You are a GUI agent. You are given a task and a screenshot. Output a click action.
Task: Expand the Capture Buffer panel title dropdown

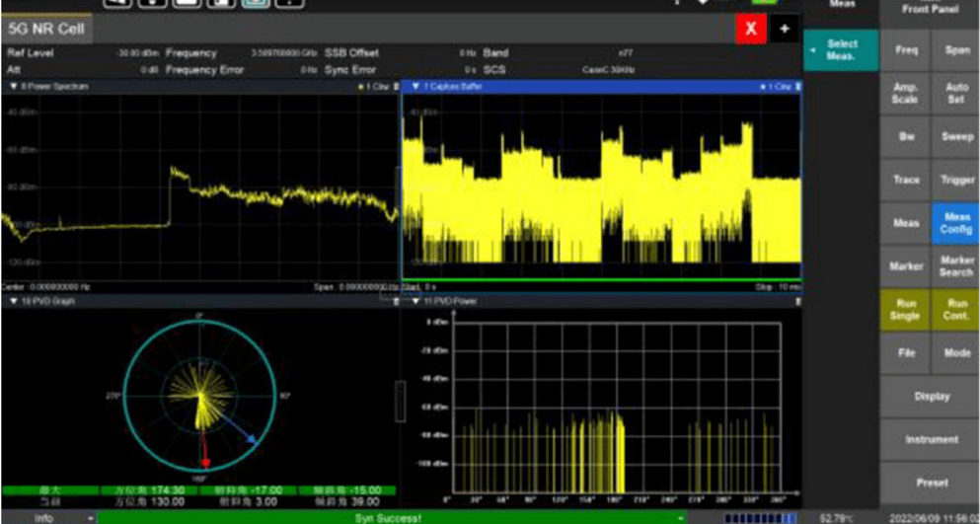415,87
